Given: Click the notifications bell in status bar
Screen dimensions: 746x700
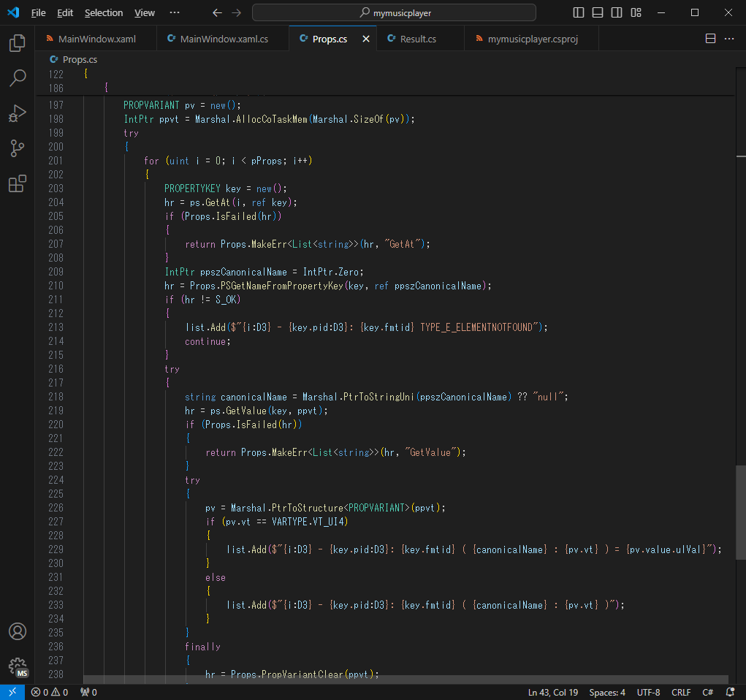Looking at the screenshot, I should [730, 692].
